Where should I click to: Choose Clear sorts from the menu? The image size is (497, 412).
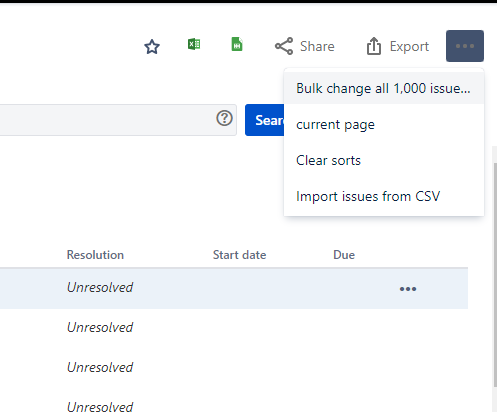pyautogui.click(x=384, y=160)
